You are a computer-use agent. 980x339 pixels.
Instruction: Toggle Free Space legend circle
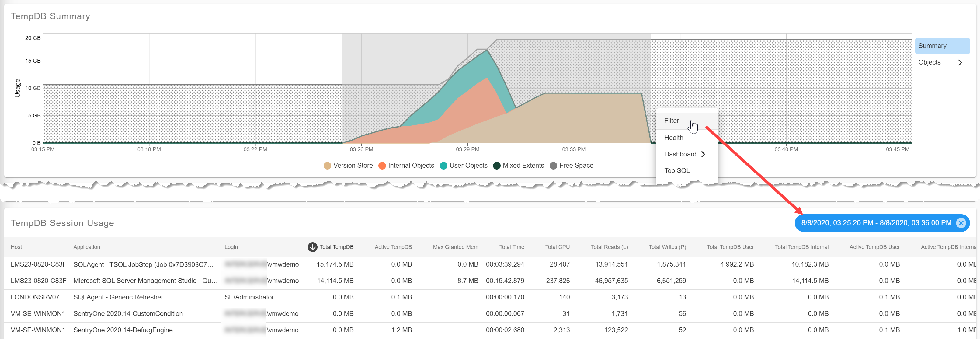tap(553, 166)
